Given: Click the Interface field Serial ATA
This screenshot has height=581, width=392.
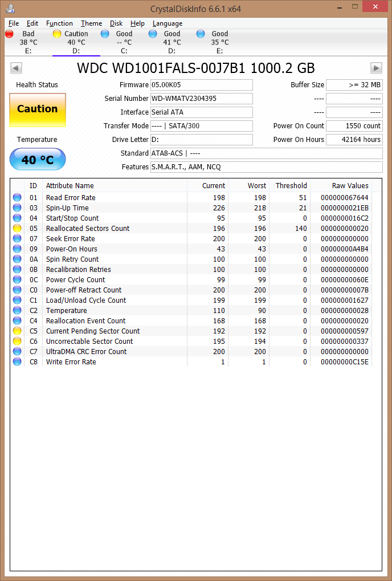Looking at the screenshot, I should pos(201,112).
